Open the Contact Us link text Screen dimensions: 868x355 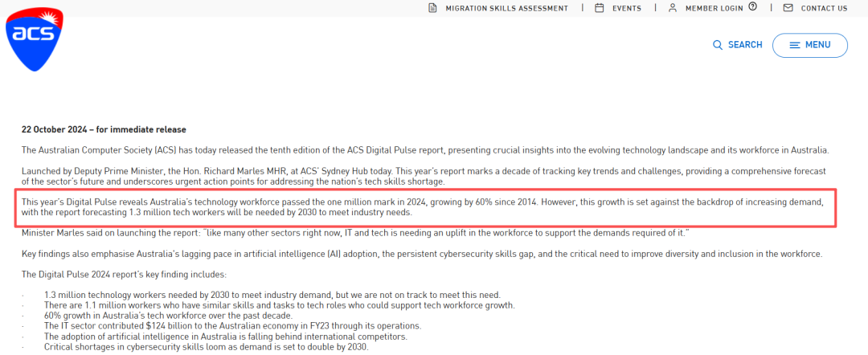[x=824, y=8]
